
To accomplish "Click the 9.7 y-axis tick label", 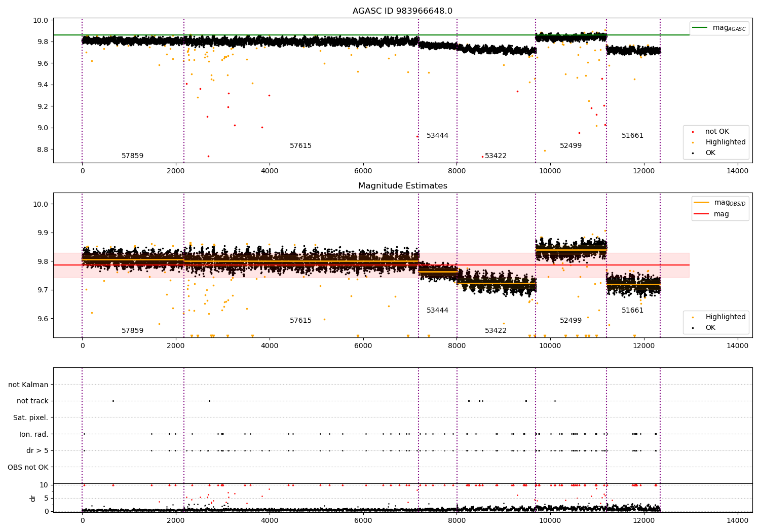I will coord(43,290).
